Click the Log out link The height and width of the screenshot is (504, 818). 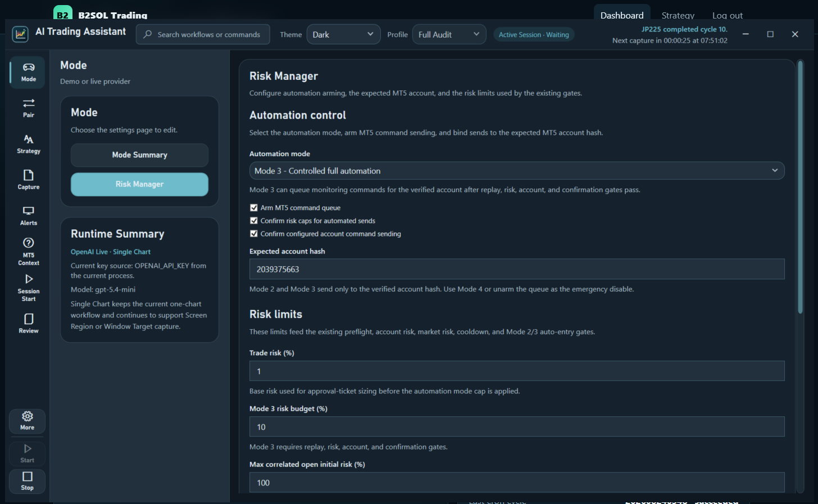pos(727,15)
